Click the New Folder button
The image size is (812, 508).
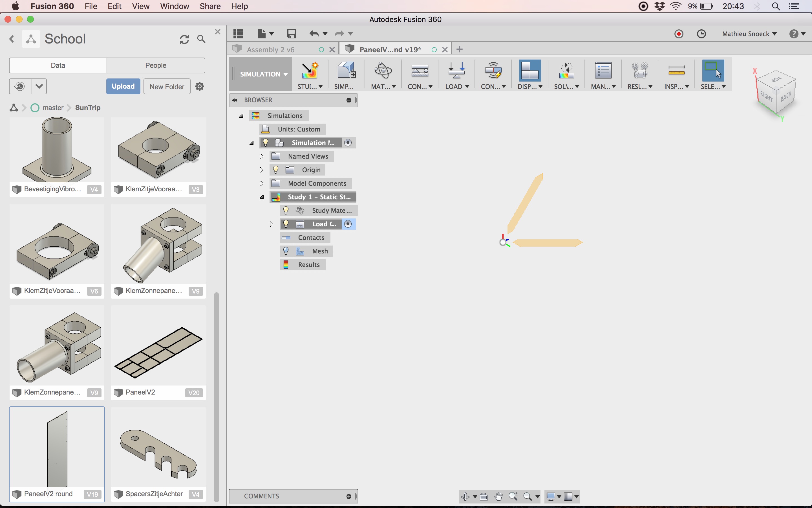[x=167, y=86]
